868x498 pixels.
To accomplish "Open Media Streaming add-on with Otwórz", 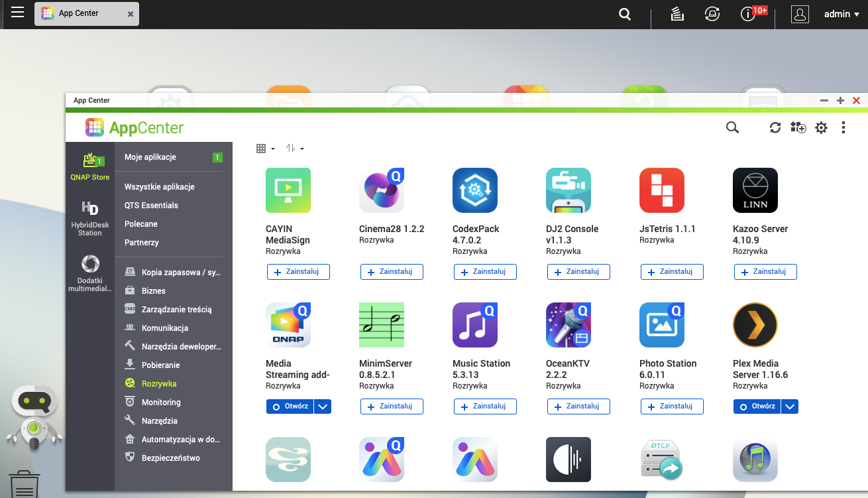I will click(x=290, y=406).
